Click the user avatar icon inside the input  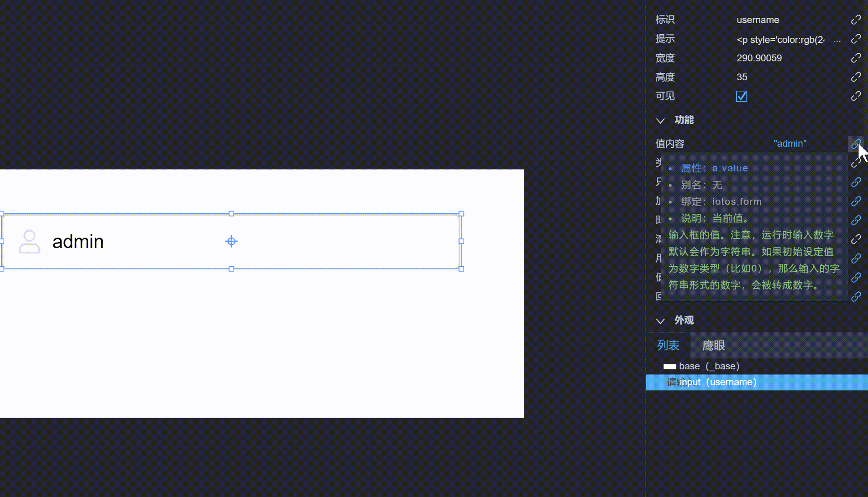click(29, 241)
